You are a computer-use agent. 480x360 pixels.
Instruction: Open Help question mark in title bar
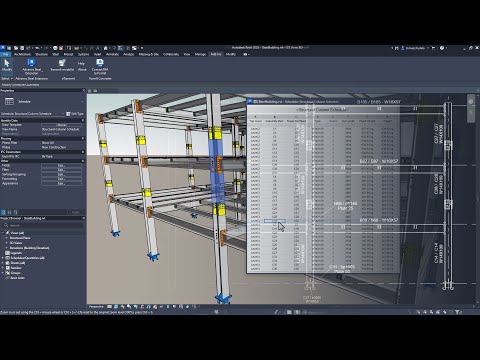click(x=442, y=48)
